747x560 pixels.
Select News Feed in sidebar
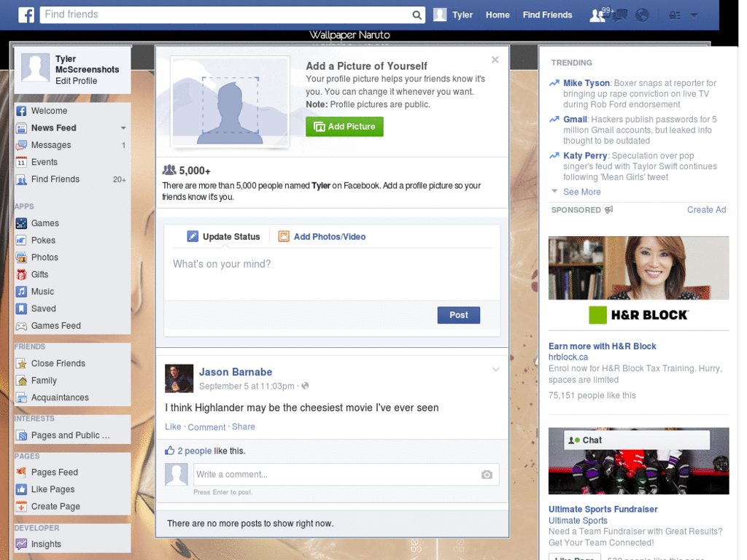pos(53,128)
